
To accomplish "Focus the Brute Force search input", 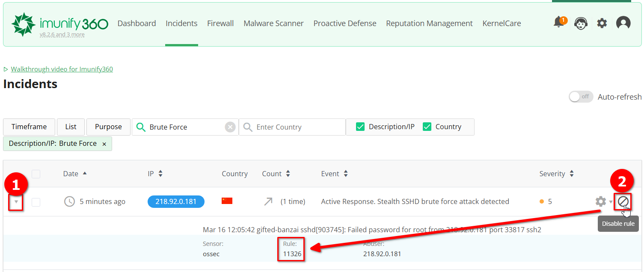I will [185, 127].
